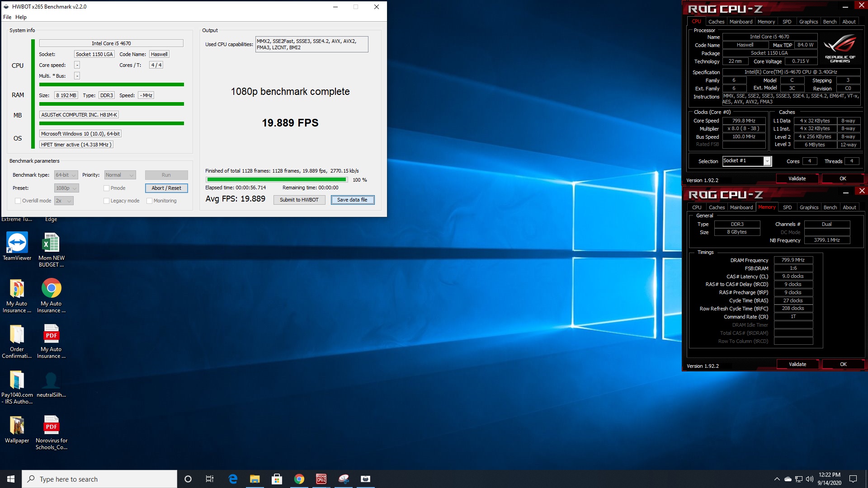Open the network tray icon

799,479
